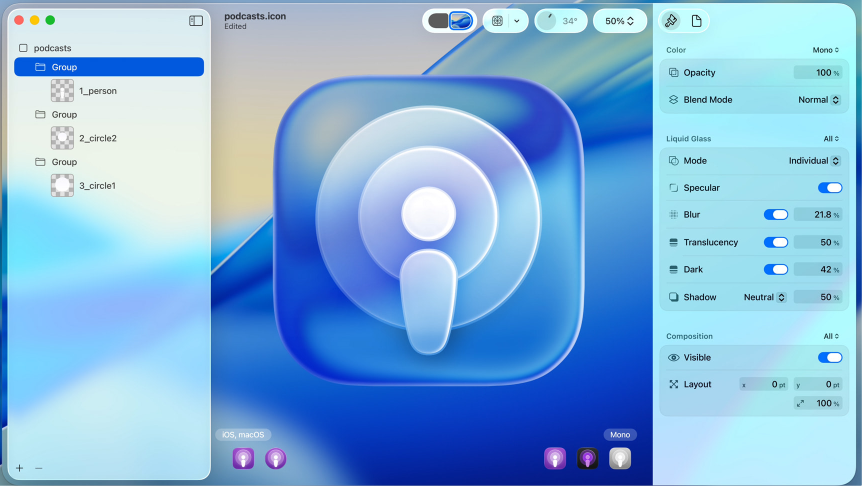The height and width of the screenshot is (486, 862).
Task: Click the plus add layer button
Action: [x=20, y=468]
